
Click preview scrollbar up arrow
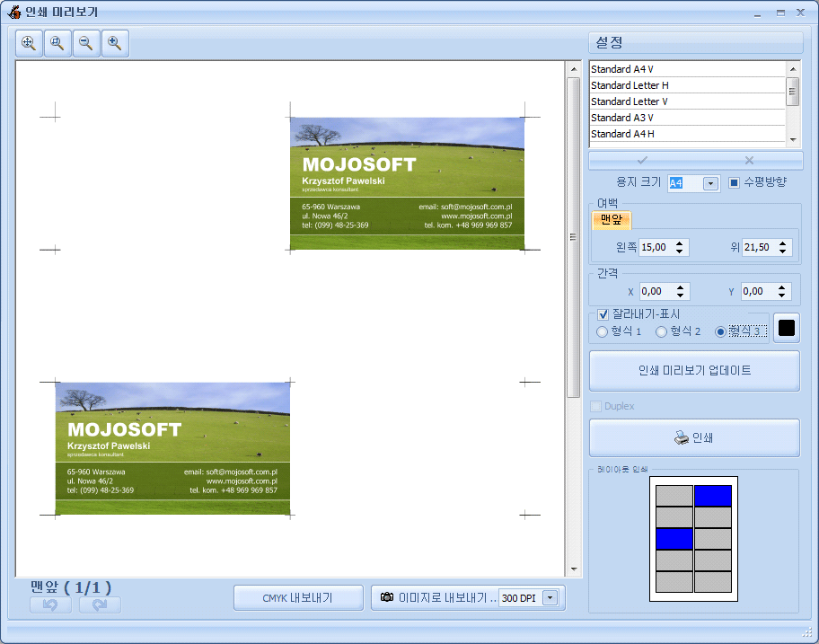[x=574, y=69]
